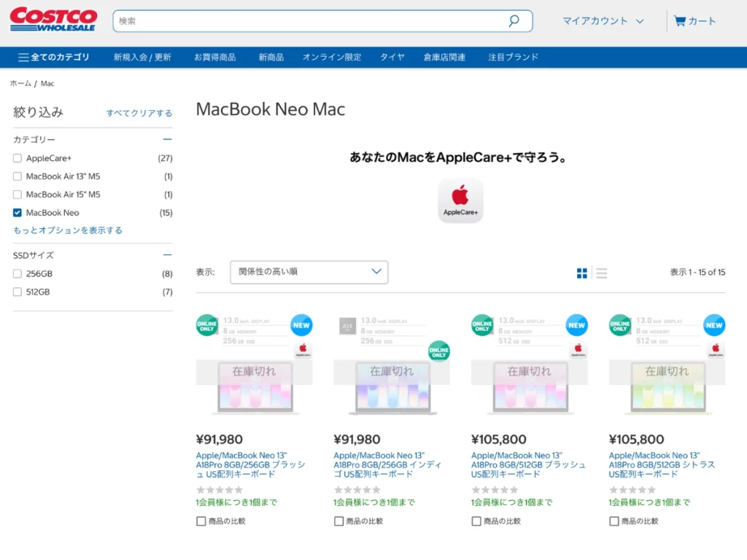The image size is (747, 560).
Task: Open the ブラッシュ 256GB laptop thumbnail
Action: [255, 388]
